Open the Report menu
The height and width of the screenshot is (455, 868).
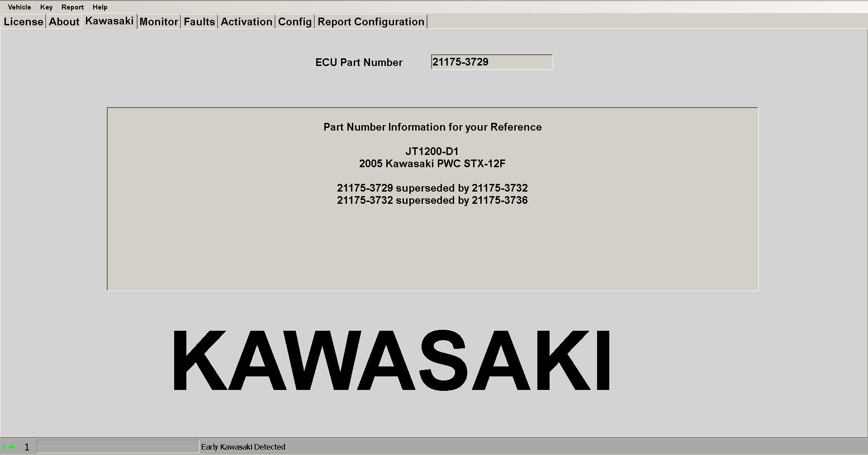[x=72, y=7]
